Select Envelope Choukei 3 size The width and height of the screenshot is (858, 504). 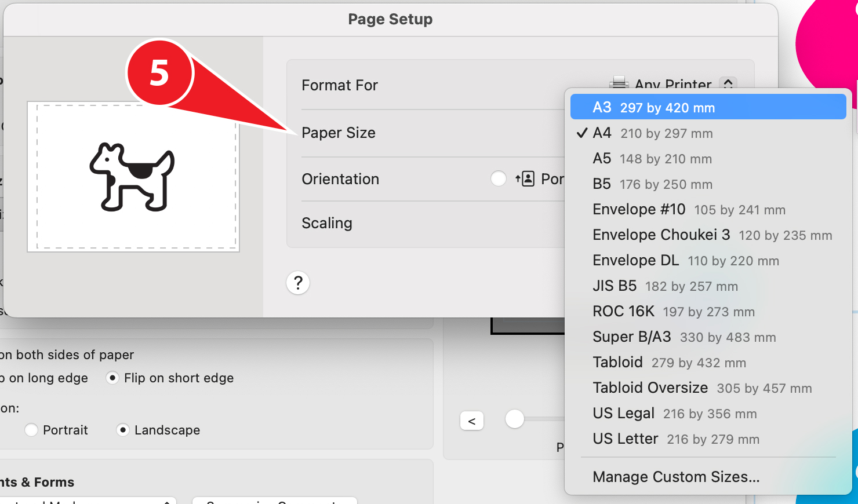pyautogui.click(x=708, y=235)
